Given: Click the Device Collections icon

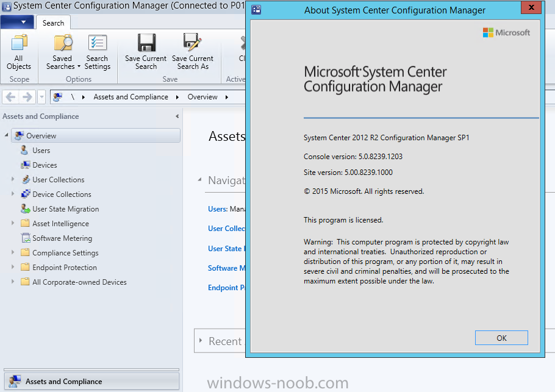Looking at the screenshot, I should pos(26,194).
